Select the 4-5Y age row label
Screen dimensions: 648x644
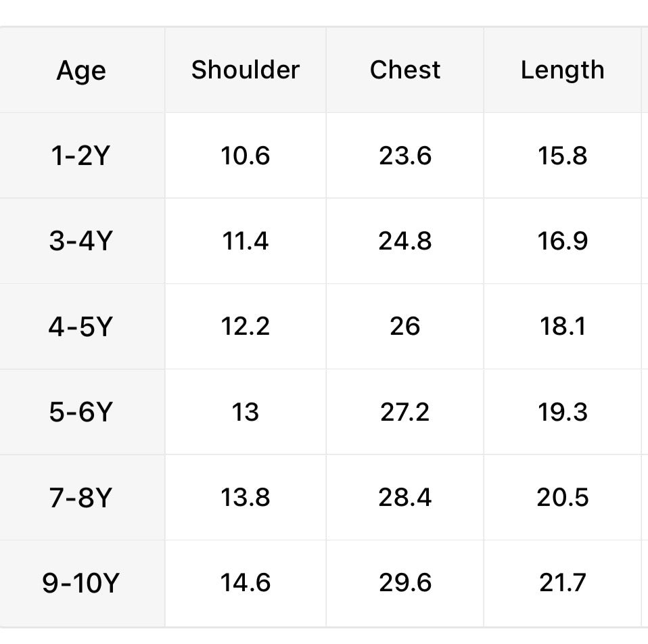coord(80,327)
